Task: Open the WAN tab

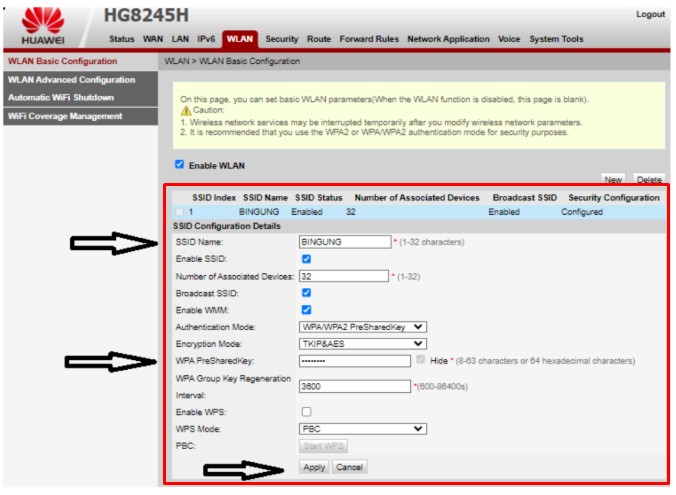Action: point(153,39)
